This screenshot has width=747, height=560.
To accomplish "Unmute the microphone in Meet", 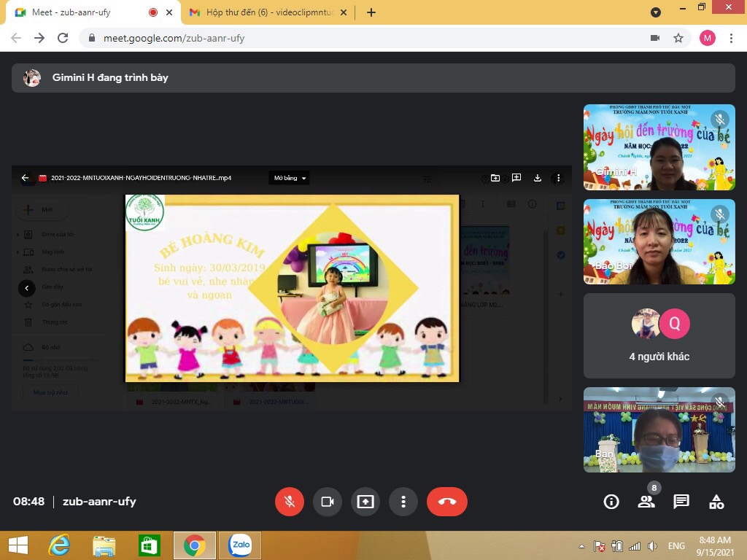I will pyautogui.click(x=289, y=502).
